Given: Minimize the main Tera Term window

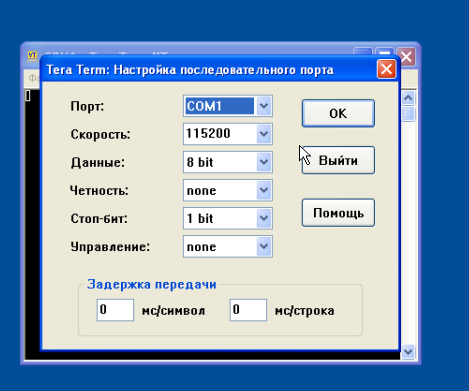Looking at the screenshot, I should point(363,52).
